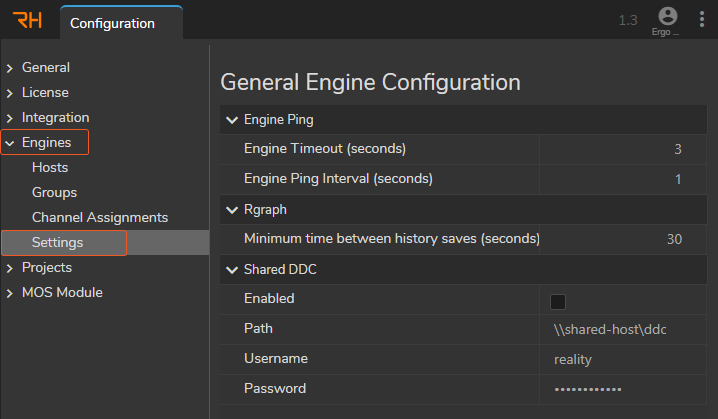Image resolution: width=718 pixels, height=419 pixels.
Task: Collapse the Rgraph settings group
Action: click(232, 210)
